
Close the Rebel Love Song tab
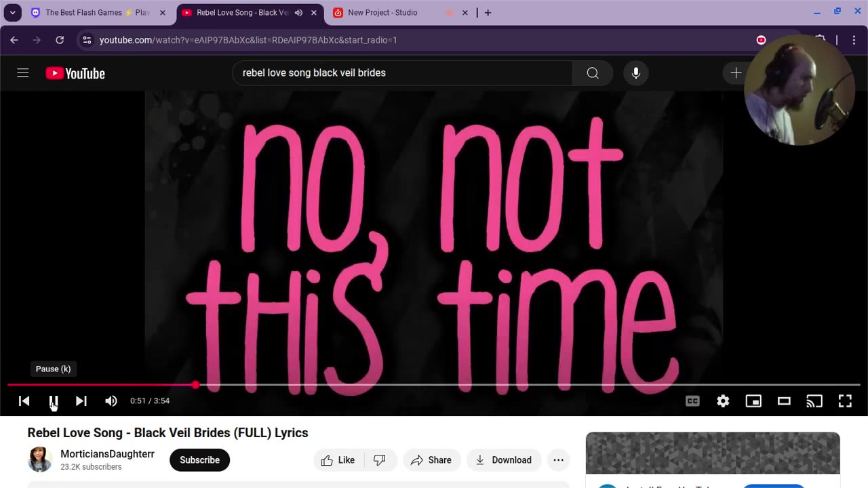click(x=313, y=12)
